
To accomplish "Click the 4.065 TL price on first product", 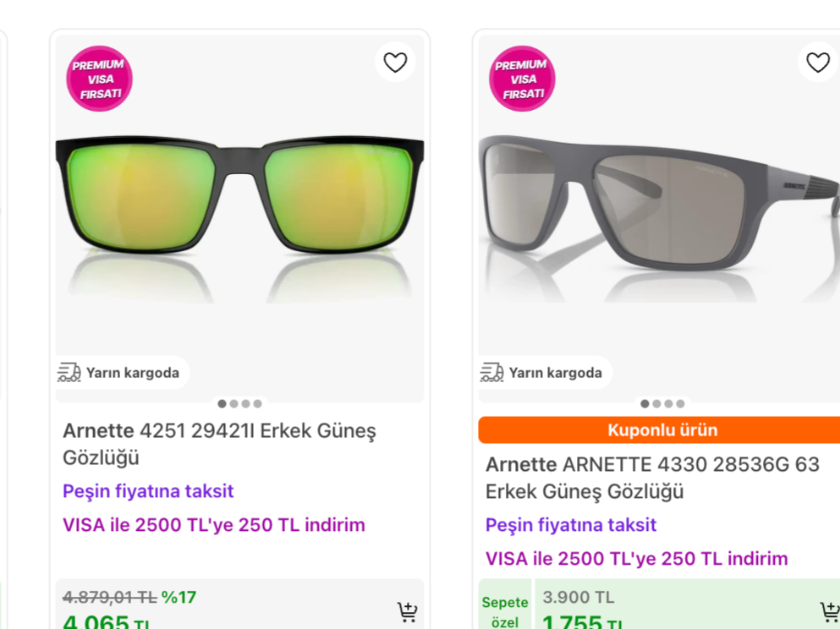I will (x=106, y=621).
